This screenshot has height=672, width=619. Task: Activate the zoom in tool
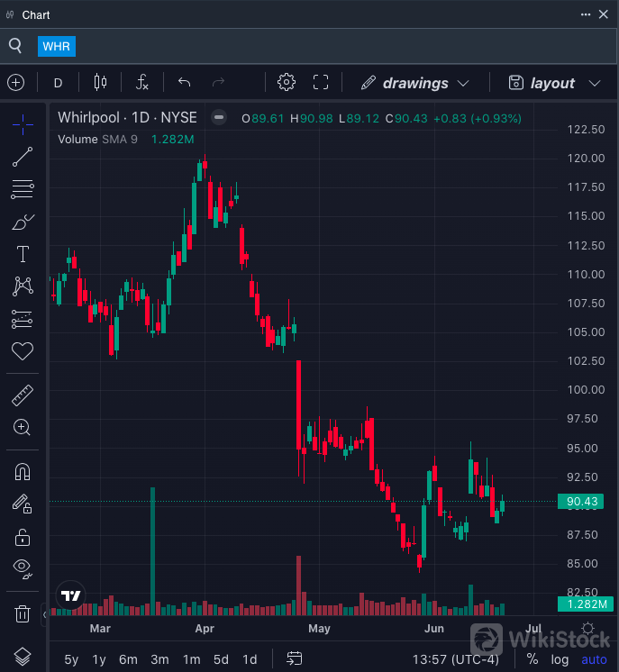coord(23,427)
